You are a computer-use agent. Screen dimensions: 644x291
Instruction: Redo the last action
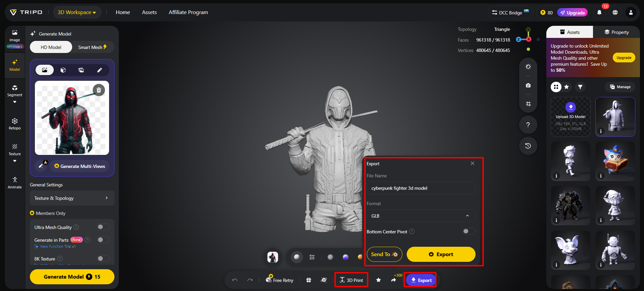pos(250,280)
